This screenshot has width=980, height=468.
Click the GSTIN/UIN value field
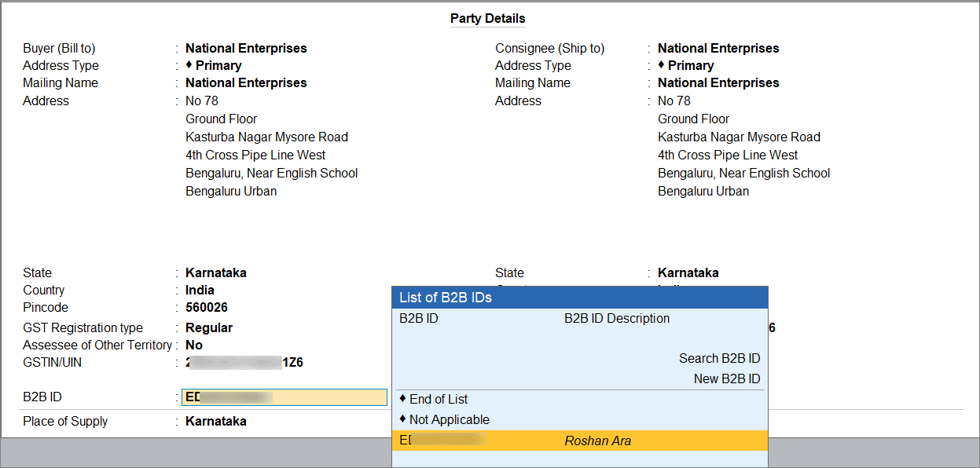244,363
